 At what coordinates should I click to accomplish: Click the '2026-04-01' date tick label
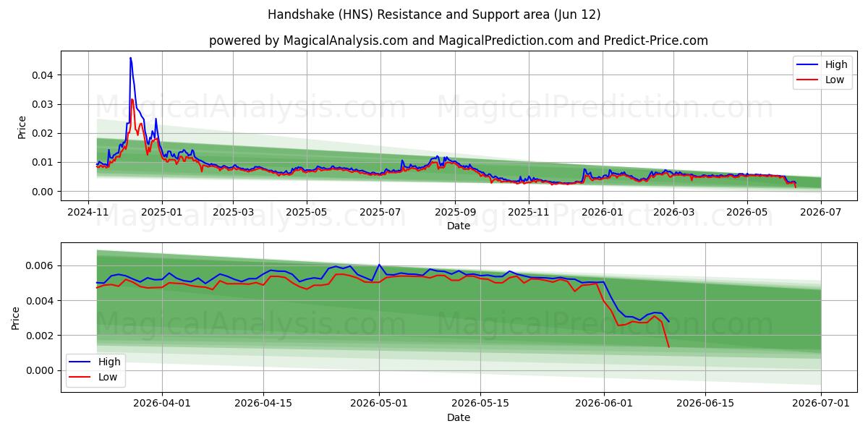point(161,404)
